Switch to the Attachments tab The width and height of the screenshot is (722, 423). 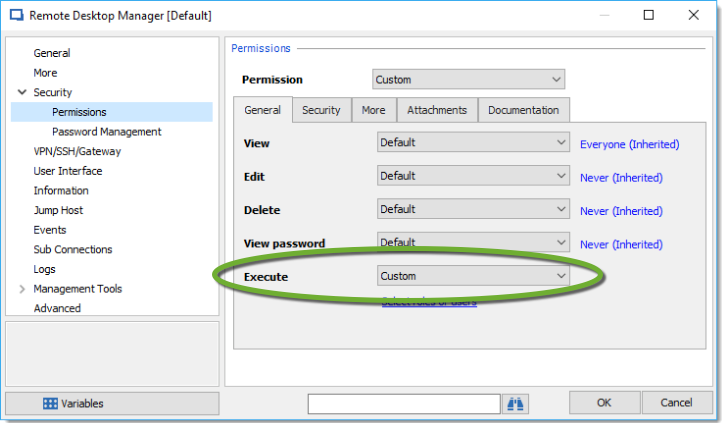pos(437,110)
